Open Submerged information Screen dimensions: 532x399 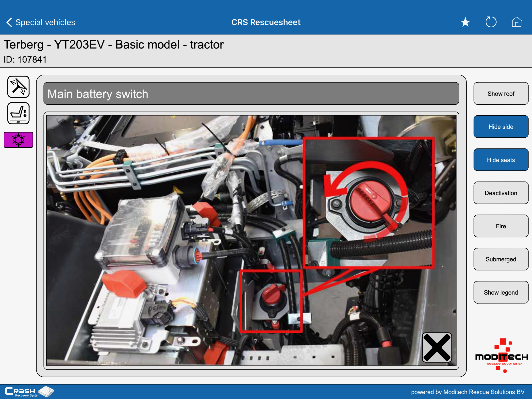(501, 259)
